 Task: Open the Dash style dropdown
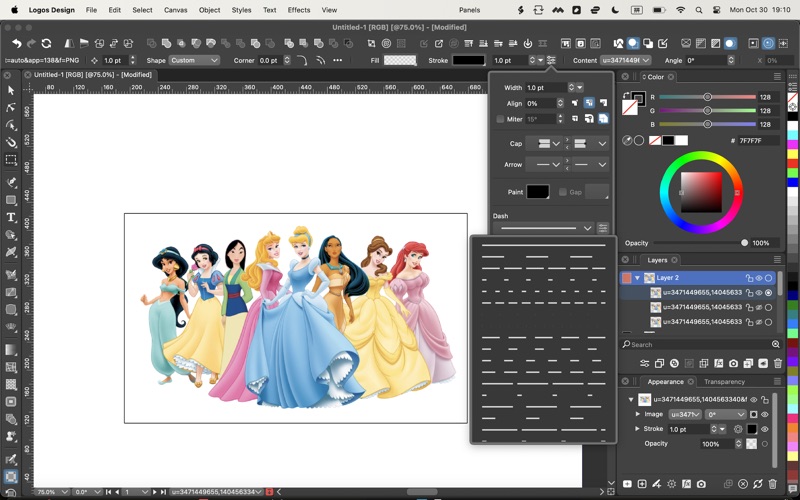coord(544,228)
